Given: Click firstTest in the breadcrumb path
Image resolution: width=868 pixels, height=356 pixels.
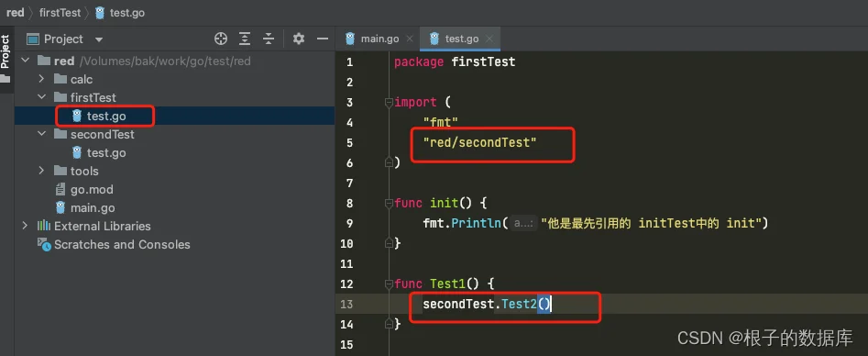Looking at the screenshot, I should [60, 12].
